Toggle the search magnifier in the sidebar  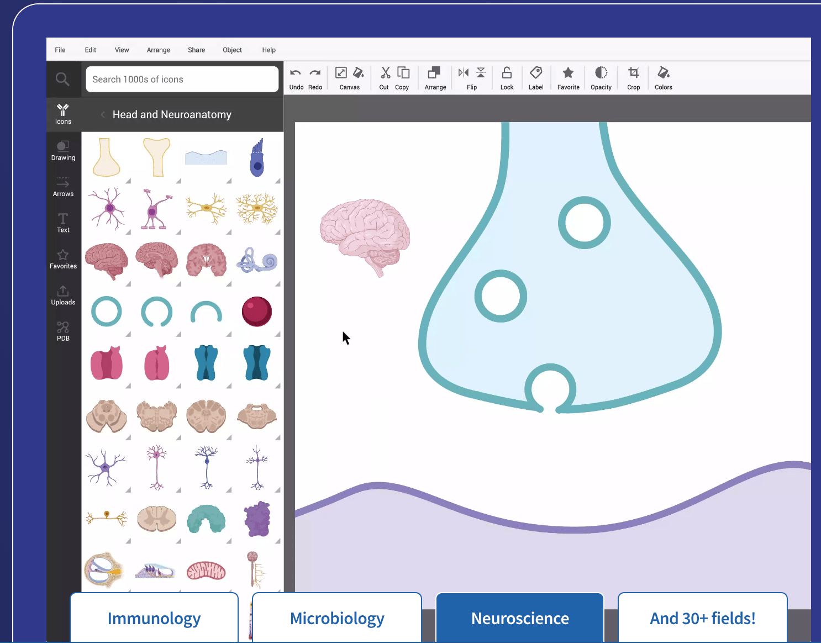[x=62, y=79]
